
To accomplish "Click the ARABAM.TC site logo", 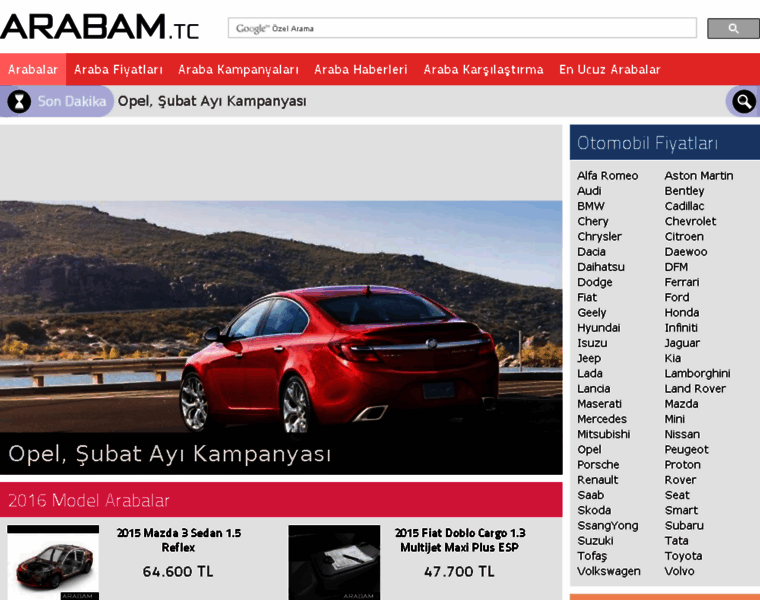I will (x=100, y=27).
